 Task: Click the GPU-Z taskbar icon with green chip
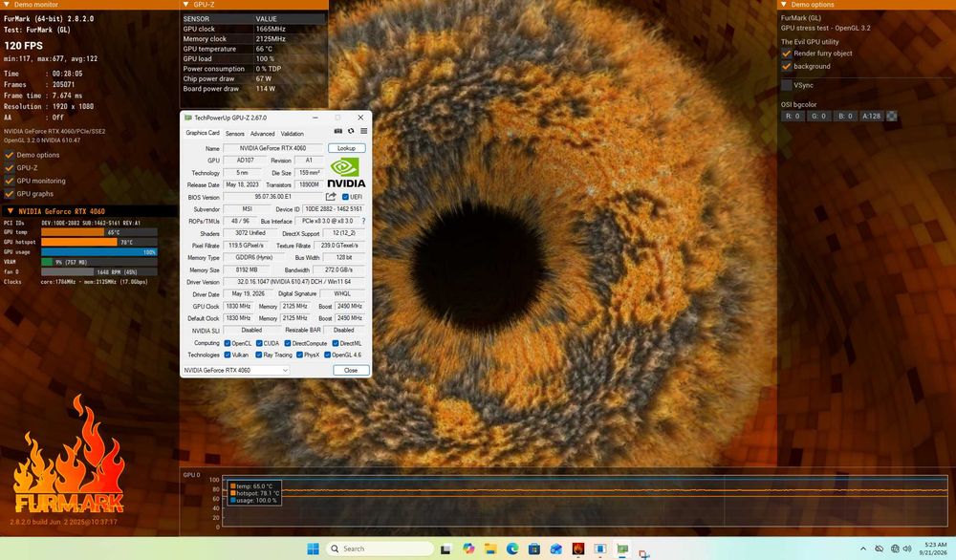tap(622, 549)
